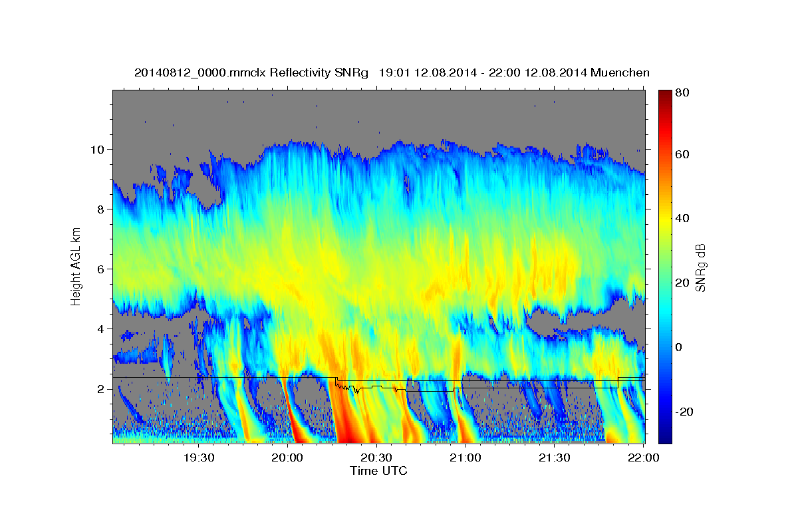Click the 'Height AGL km' axis label
The width and height of the screenshot is (798, 532).
76,268
